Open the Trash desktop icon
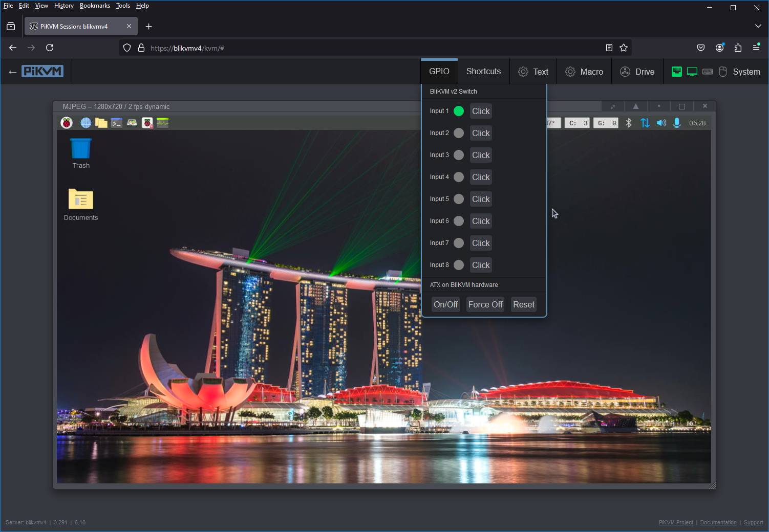The width and height of the screenshot is (769, 532). (x=81, y=149)
